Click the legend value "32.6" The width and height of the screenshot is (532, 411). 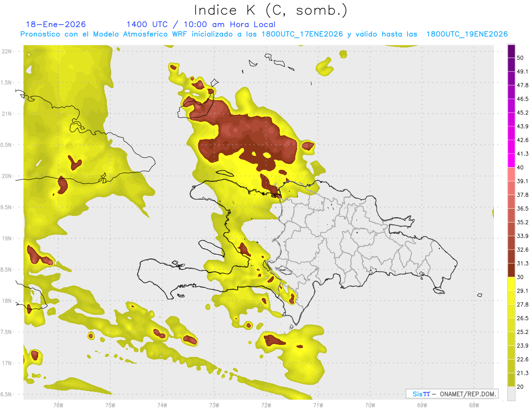(523, 250)
